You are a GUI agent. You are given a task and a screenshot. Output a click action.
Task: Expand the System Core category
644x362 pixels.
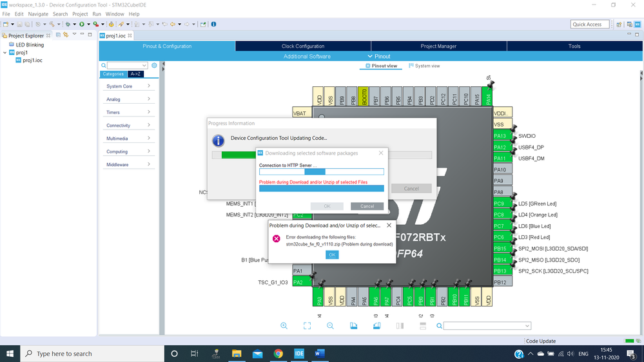[128, 86]
